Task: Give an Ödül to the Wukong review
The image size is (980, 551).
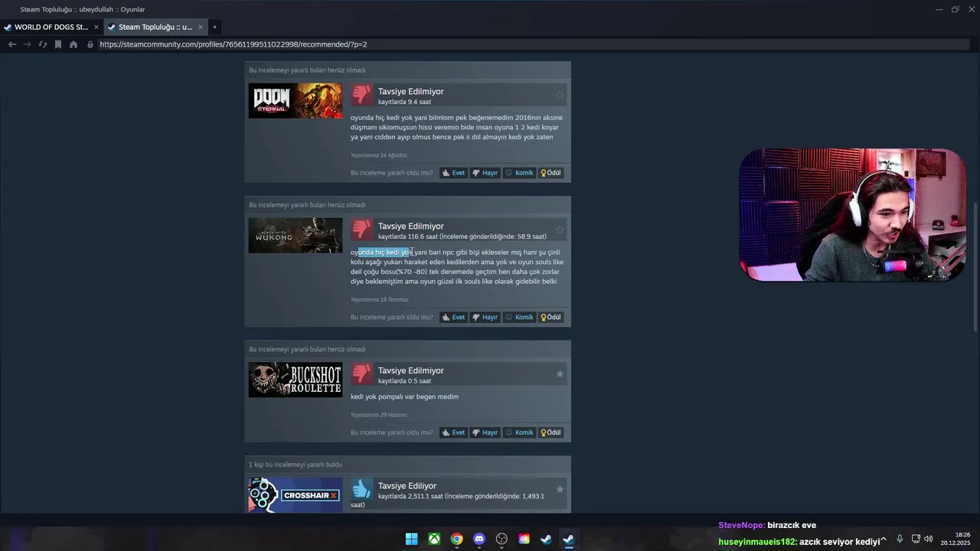Action: coord(551,317)
